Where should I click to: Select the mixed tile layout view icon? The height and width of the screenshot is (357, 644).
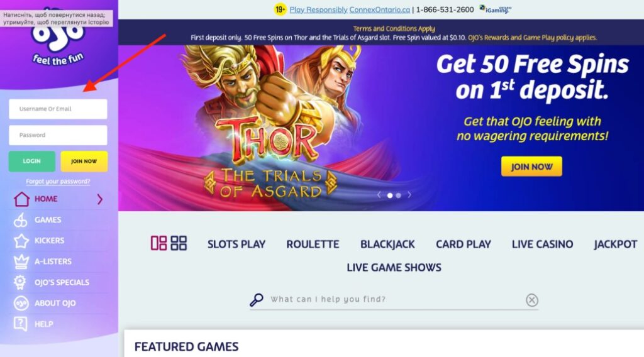coord(158,243)
